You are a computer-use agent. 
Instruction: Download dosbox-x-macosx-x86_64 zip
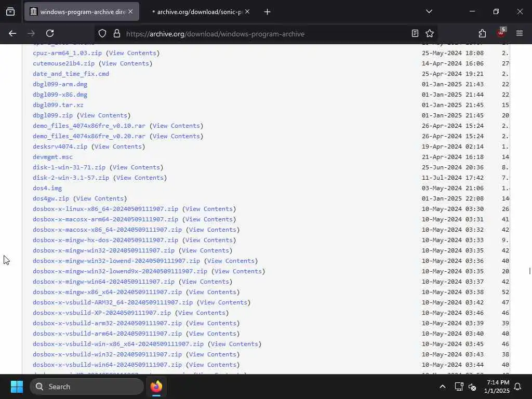(107, 230)
